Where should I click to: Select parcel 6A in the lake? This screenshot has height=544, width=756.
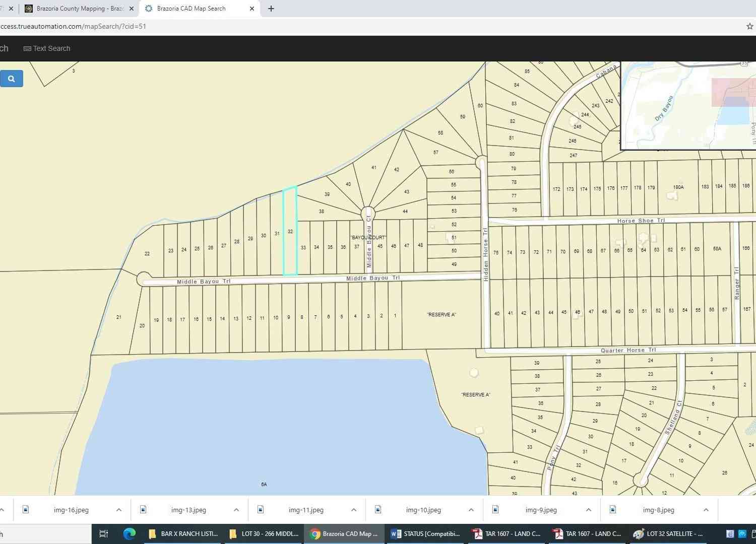(x=264, y=484)
